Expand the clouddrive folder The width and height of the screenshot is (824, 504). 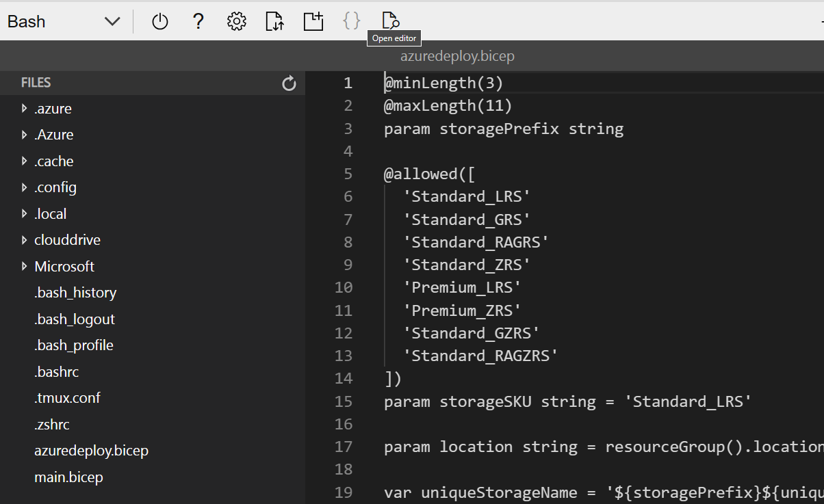67,240
